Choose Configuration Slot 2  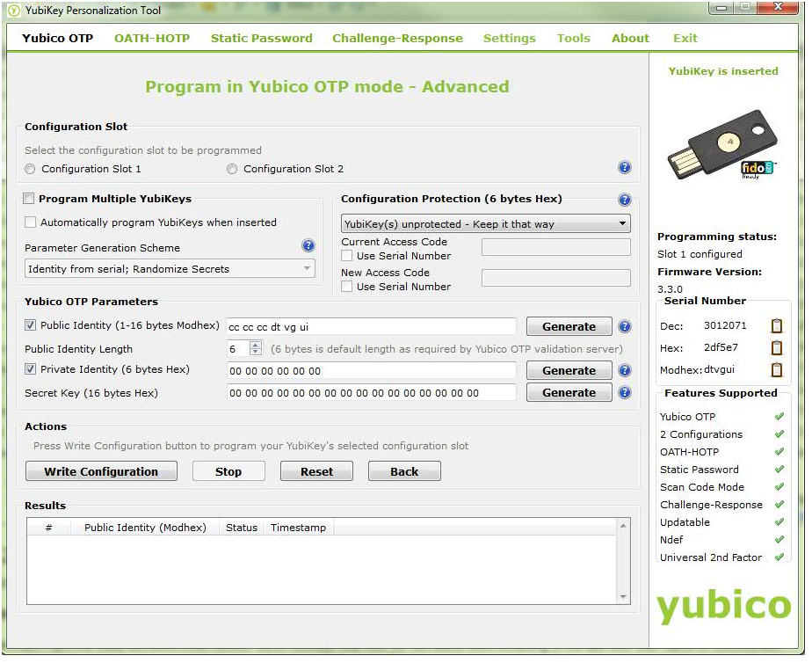(x=232, y=169)
